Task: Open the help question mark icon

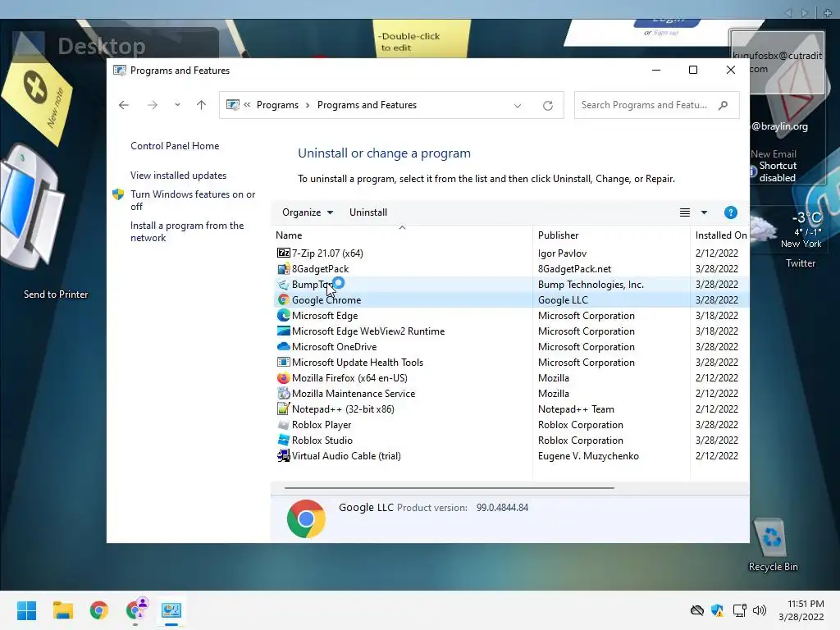Action: click(730, 212)
